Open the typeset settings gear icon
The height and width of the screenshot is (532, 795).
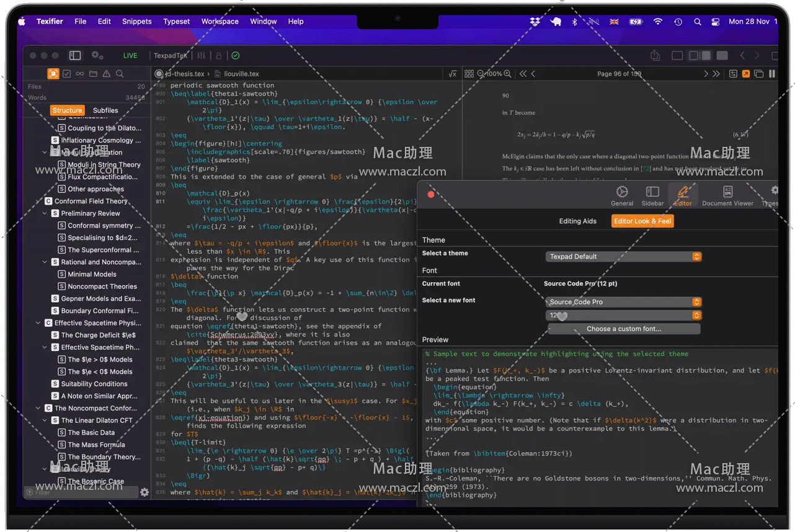97,55
